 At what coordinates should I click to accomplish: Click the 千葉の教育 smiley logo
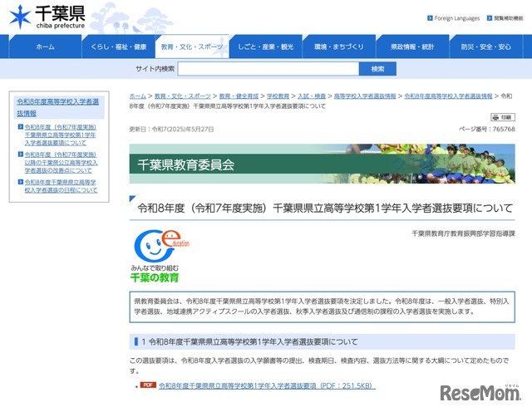pos(160,256)
